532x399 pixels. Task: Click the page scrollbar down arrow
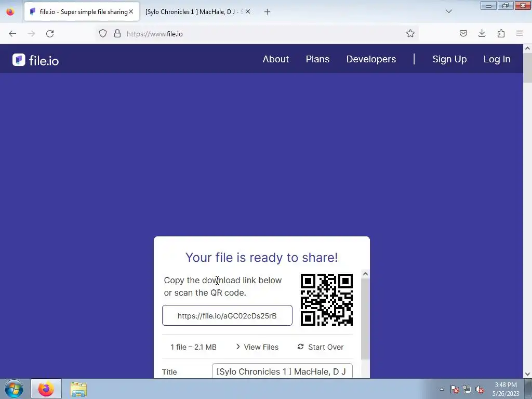coord(528,374)
